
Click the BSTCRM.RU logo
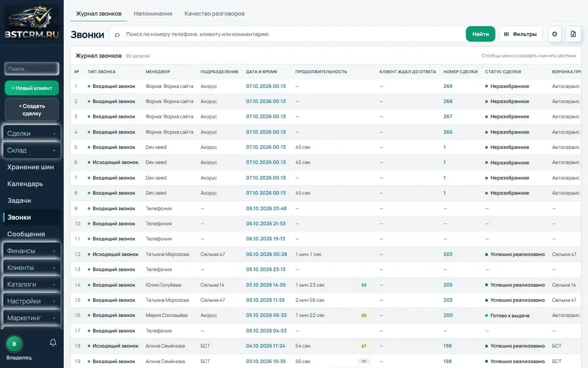click(x=32, y=22)
